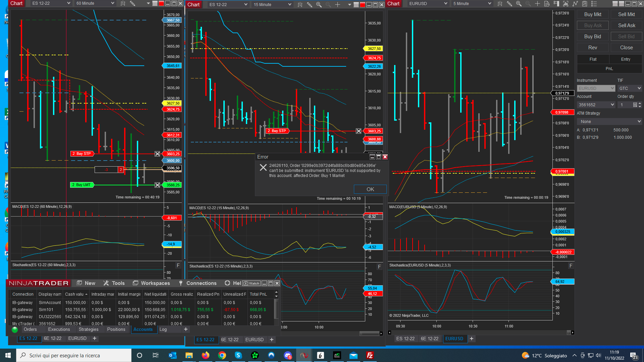
Task: Increase Order qty with stepper arrows
Action: [640, 104]
